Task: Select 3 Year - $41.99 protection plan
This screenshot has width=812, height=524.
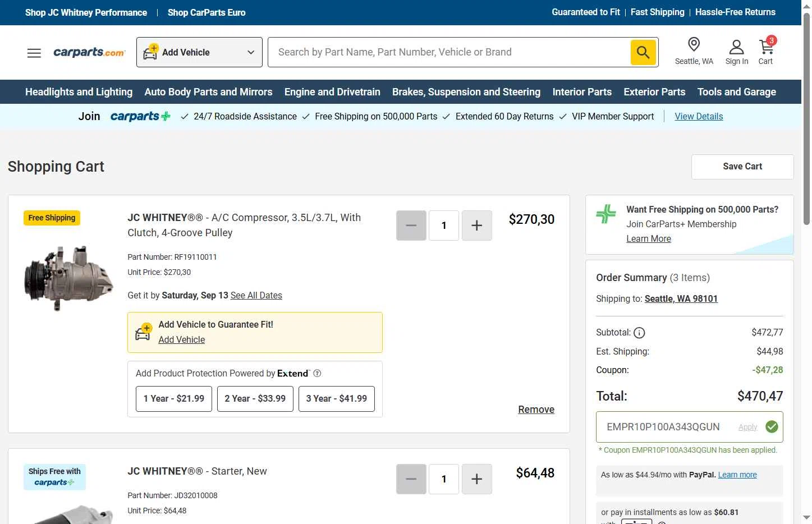Action: [x=337, y=398]
